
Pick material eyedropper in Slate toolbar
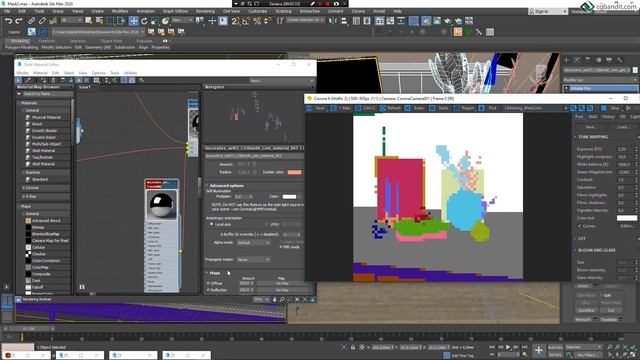point(28,80)
